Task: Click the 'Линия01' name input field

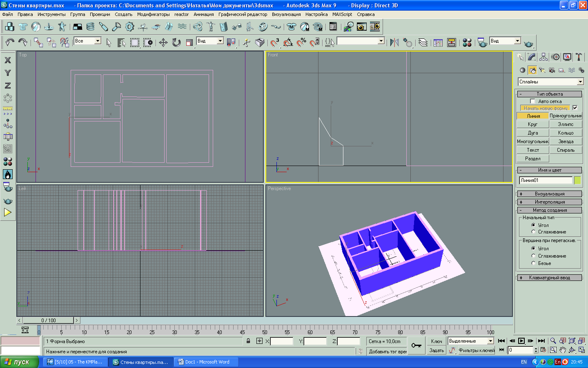Action: pos(546,180)
